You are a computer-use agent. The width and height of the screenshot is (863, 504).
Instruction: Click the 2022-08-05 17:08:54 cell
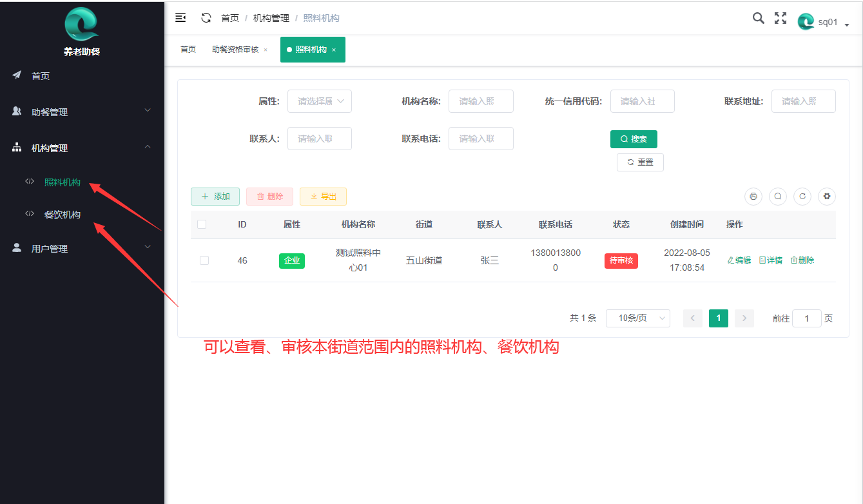(x=687, y=260)
